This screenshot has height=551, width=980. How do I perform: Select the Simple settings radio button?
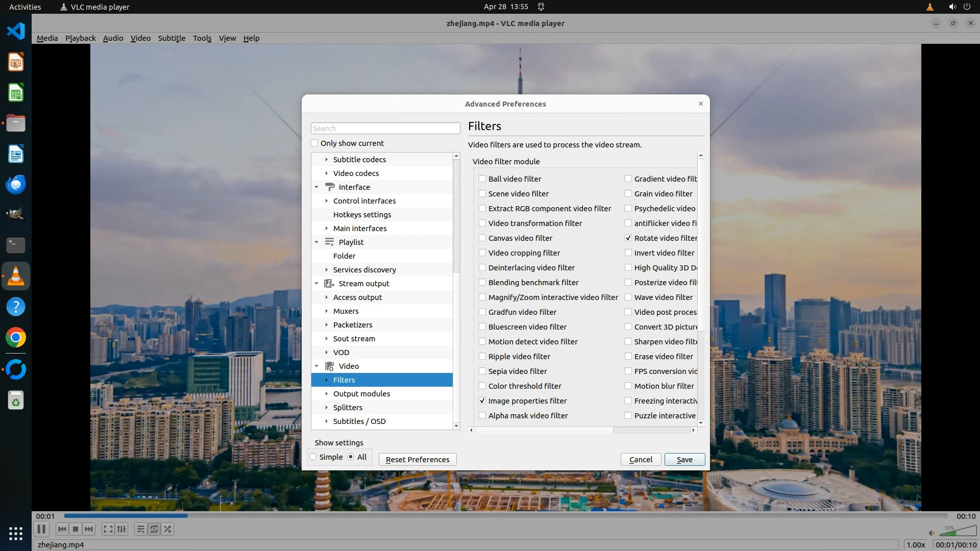click(313, 457)
